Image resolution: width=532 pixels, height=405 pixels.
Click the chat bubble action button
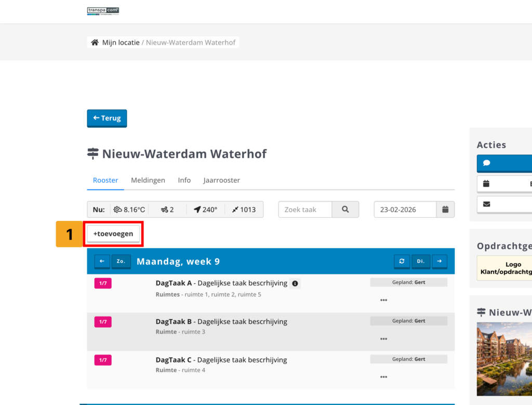(x=504, y=163)
